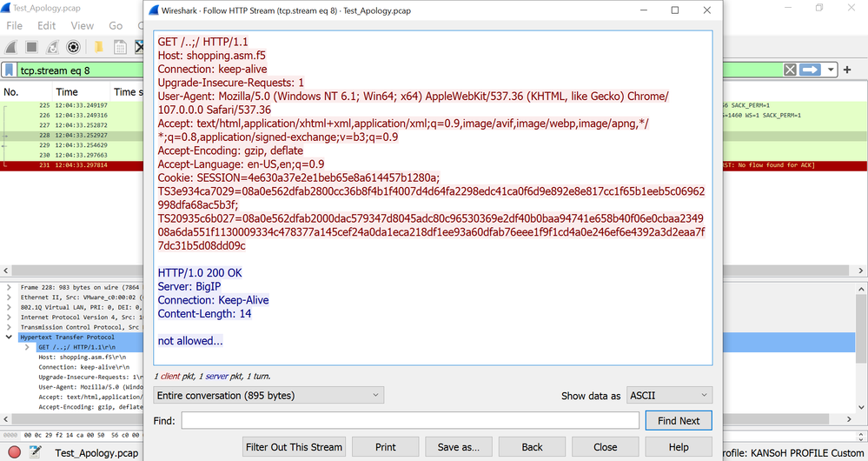868x461 pixels.
Task: Expand Transmission Control Protocol node
Action: (9, 327)
